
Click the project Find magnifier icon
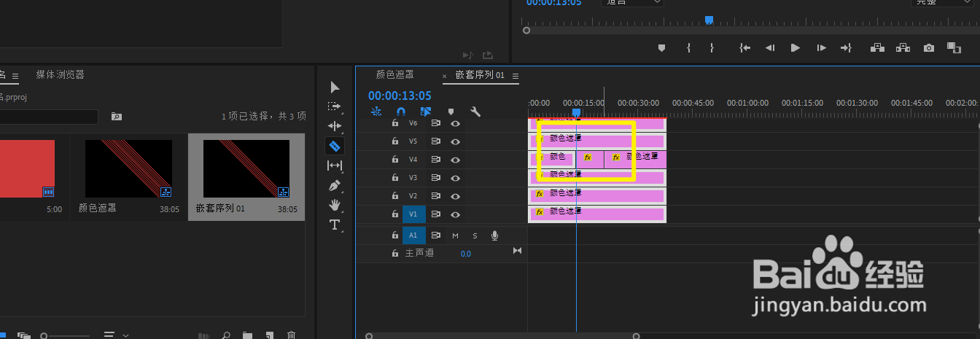[x=226, y=335]
